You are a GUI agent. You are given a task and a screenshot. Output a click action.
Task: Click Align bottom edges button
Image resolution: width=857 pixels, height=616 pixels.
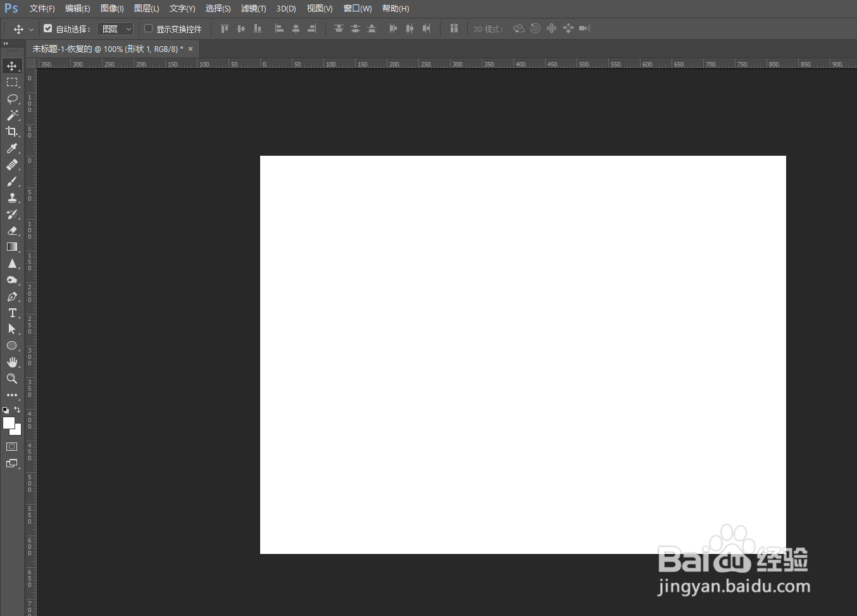click(258, 28)
